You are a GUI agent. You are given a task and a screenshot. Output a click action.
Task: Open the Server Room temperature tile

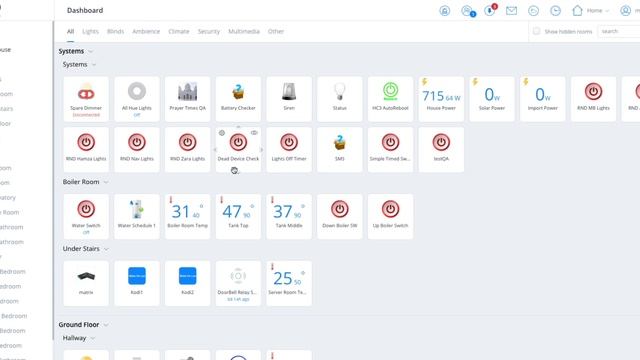point(289,283)
